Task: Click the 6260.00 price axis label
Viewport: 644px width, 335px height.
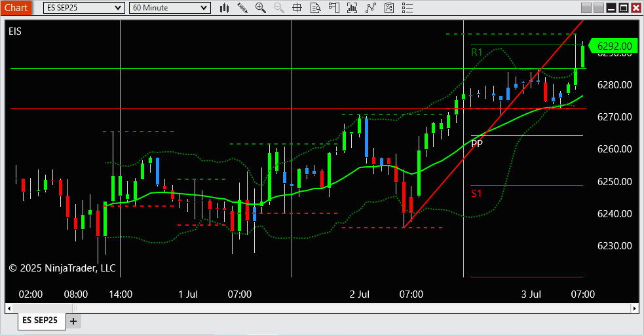Action: coord(615,149)
